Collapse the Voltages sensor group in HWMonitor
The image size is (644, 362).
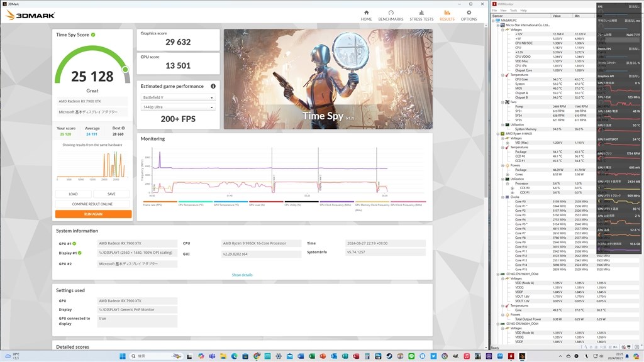[502, 30]
